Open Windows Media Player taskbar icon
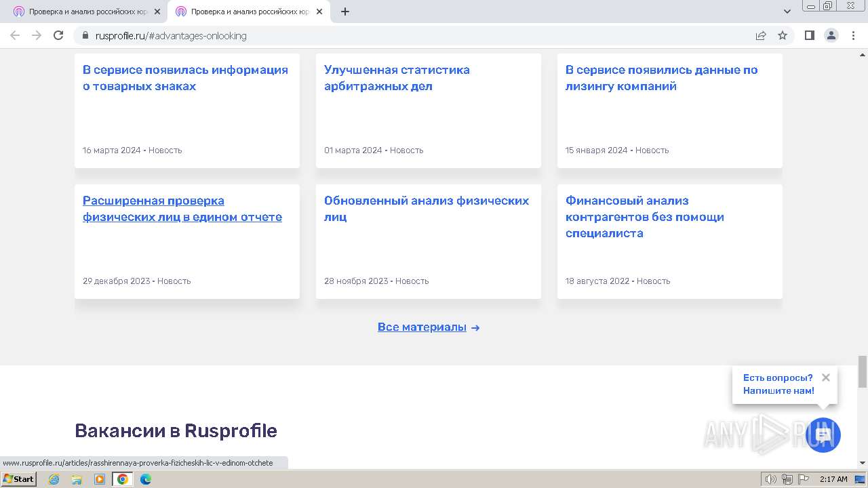Screen dimensions: 868x488 pos(100,479)
